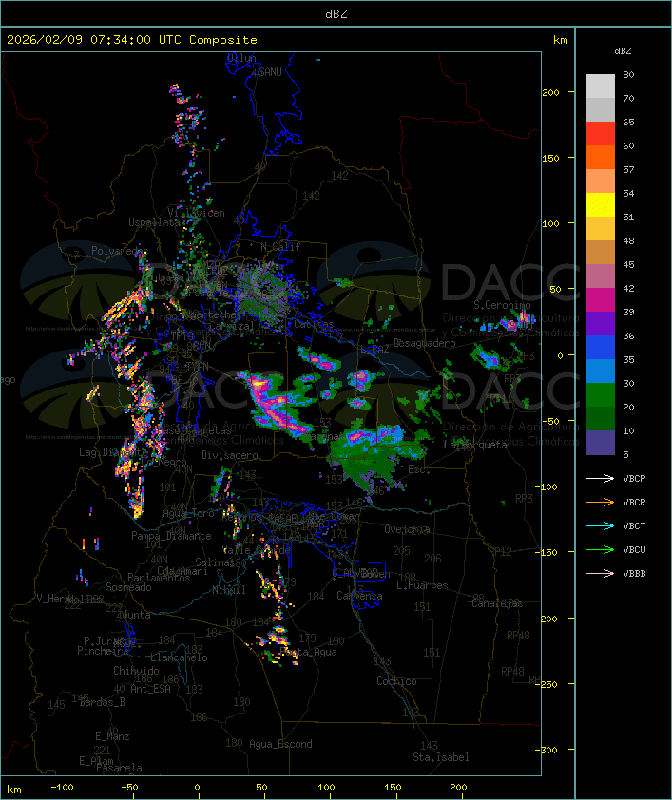Click the Desaguadero place label
This screenshot has width=672, height=800.
coord(424,343)
